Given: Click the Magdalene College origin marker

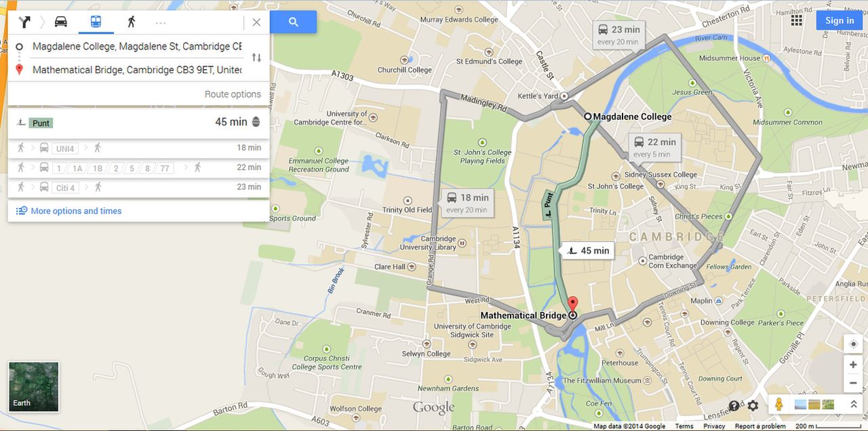Looking at the screenshot, I should (587, 117).
